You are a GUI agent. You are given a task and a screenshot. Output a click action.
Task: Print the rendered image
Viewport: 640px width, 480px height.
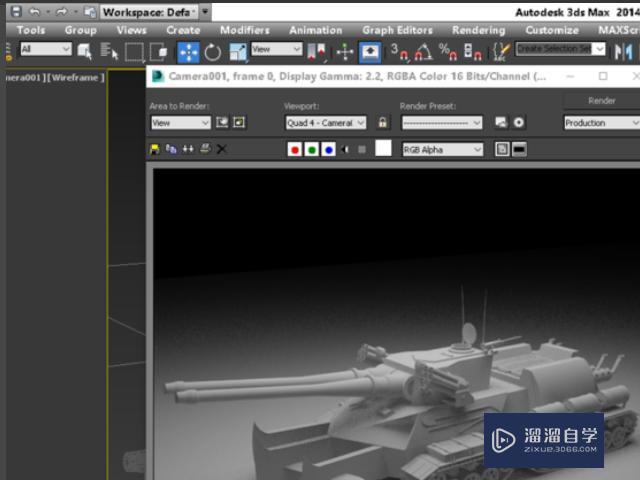coord(205,149)
